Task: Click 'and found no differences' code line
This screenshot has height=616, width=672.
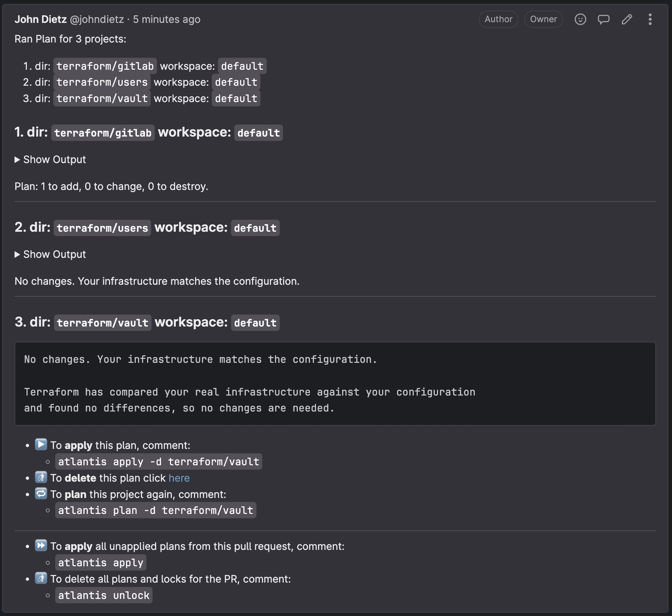Action: (179, 408)
